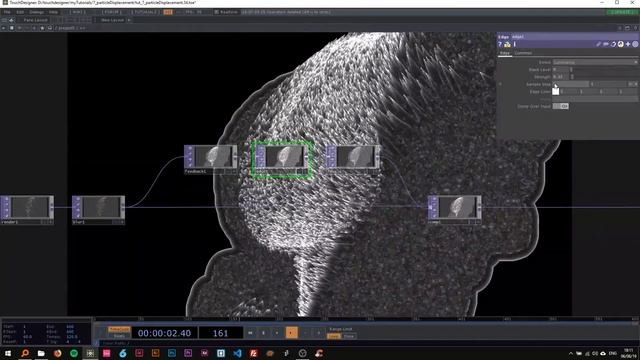Click the TimeCode button

(x=119, y=329)
